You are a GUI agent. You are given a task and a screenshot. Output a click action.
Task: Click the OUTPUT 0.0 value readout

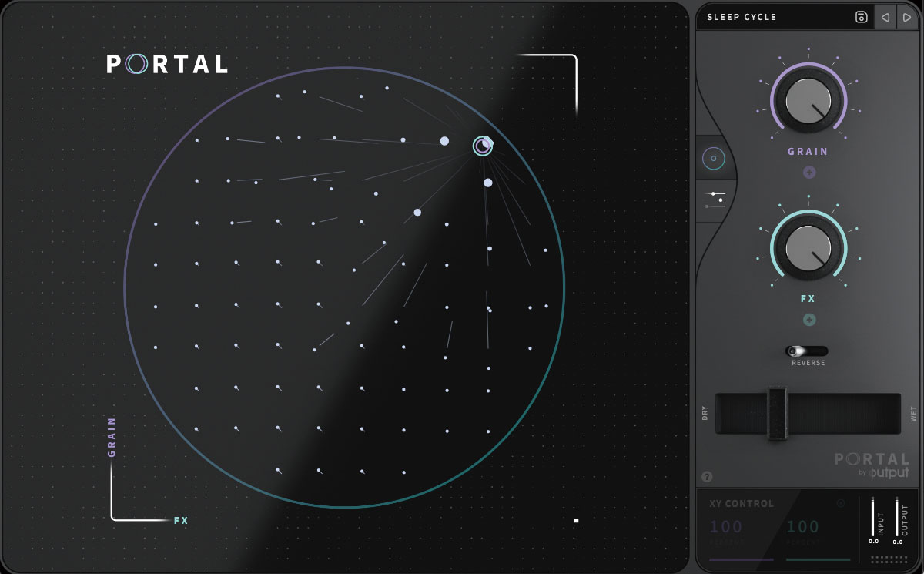pyautogui.click(x=898, y=542)
